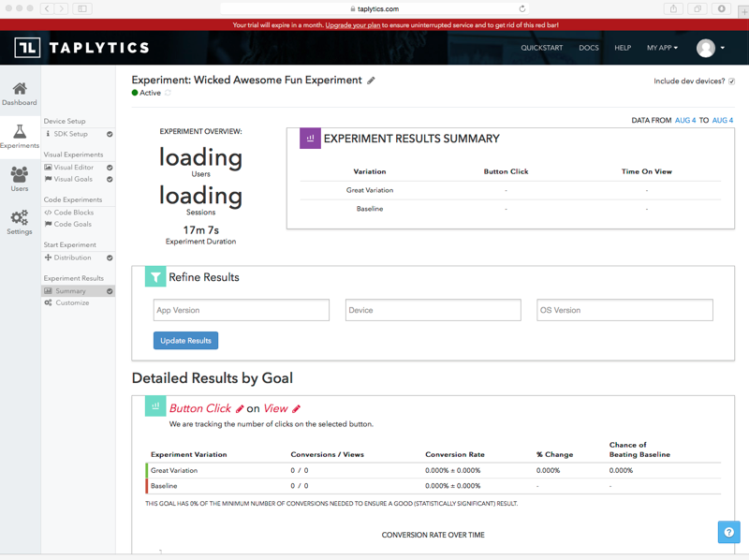The width and height of the screenshot is (749, 560).
Task: Open QUICKSTART in the top navigation
Action: [542, 48]
